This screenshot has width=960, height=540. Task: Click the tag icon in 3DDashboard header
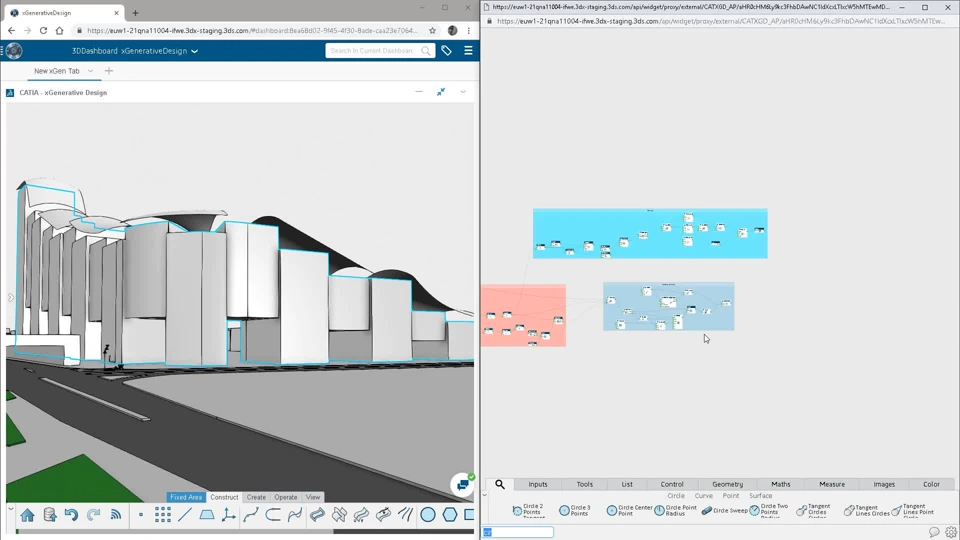coord(446,51)
